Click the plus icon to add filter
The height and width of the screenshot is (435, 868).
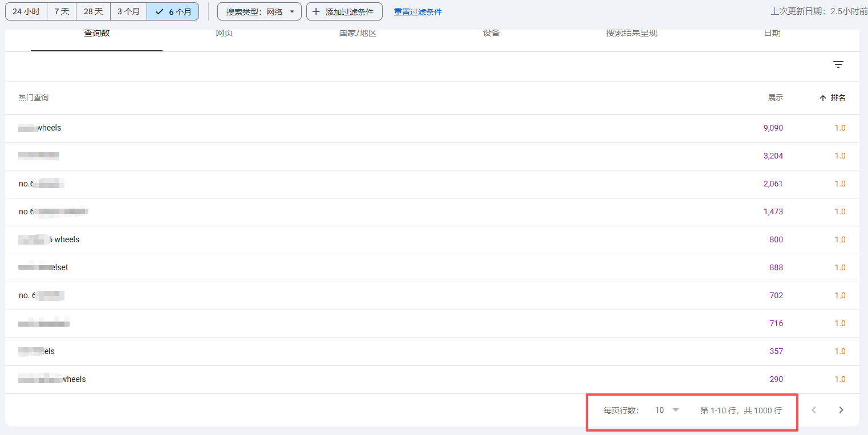point(316,11)
